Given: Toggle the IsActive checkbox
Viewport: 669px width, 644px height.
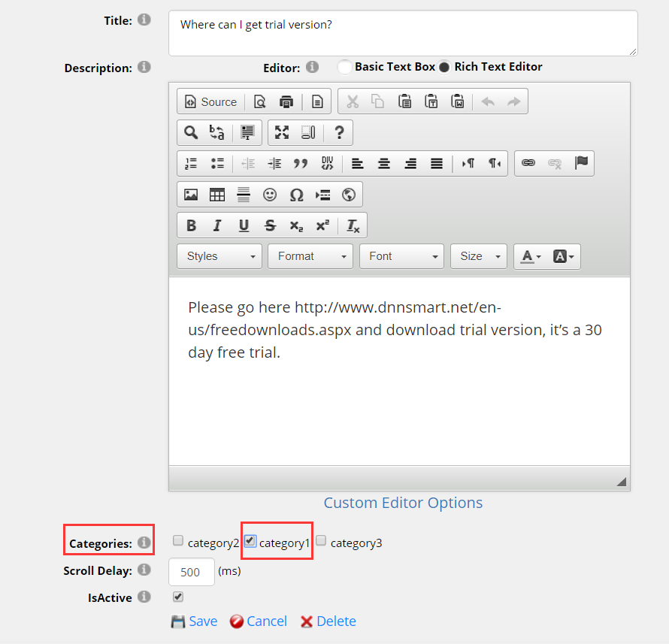Looking at the screenshot, I should click(x=178, y=597).
